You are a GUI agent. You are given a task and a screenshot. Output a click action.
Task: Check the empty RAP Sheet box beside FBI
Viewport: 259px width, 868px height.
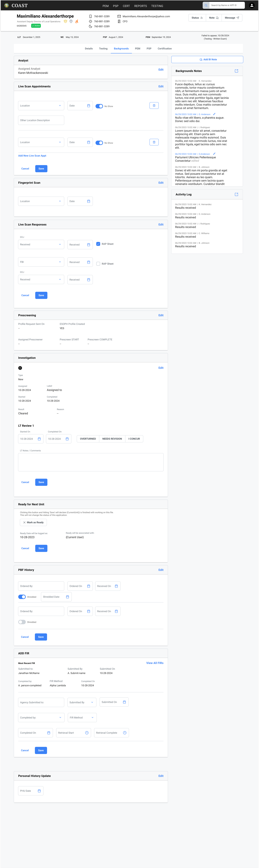tap(98, 264)
